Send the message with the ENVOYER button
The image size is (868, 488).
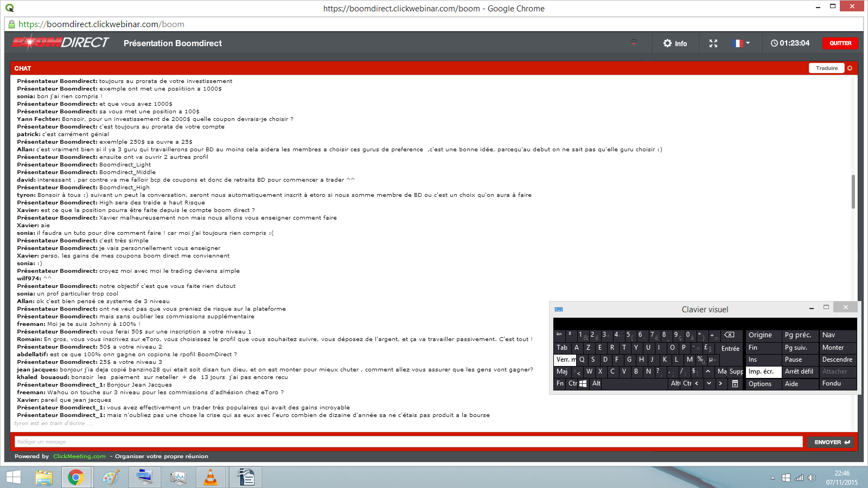coord(832,442)
